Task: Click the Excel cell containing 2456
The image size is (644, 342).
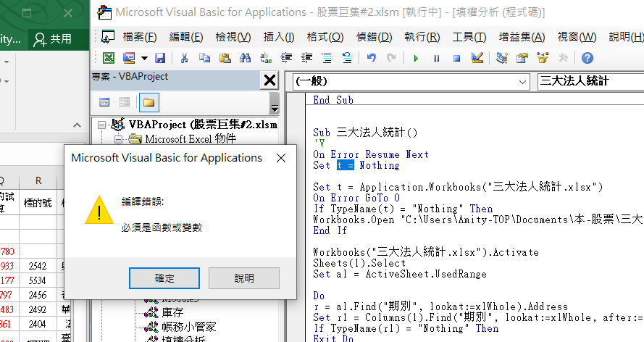Action: coord(38,295)
